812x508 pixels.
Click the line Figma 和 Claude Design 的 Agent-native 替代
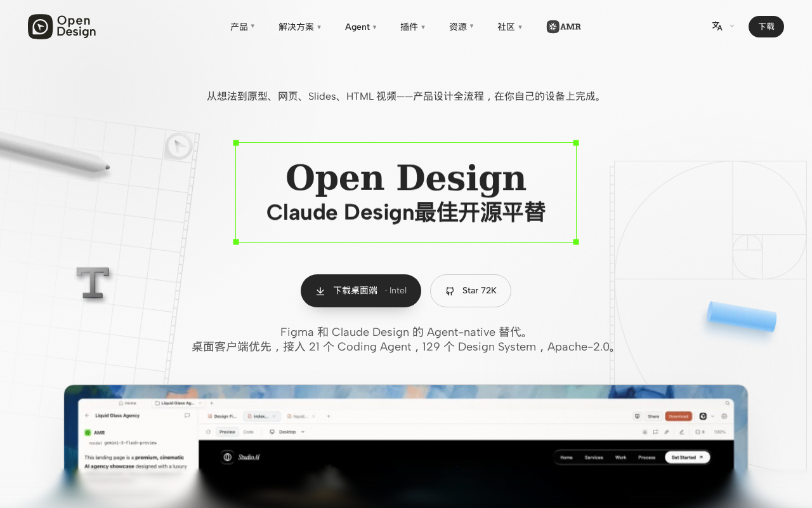[405, 332]
